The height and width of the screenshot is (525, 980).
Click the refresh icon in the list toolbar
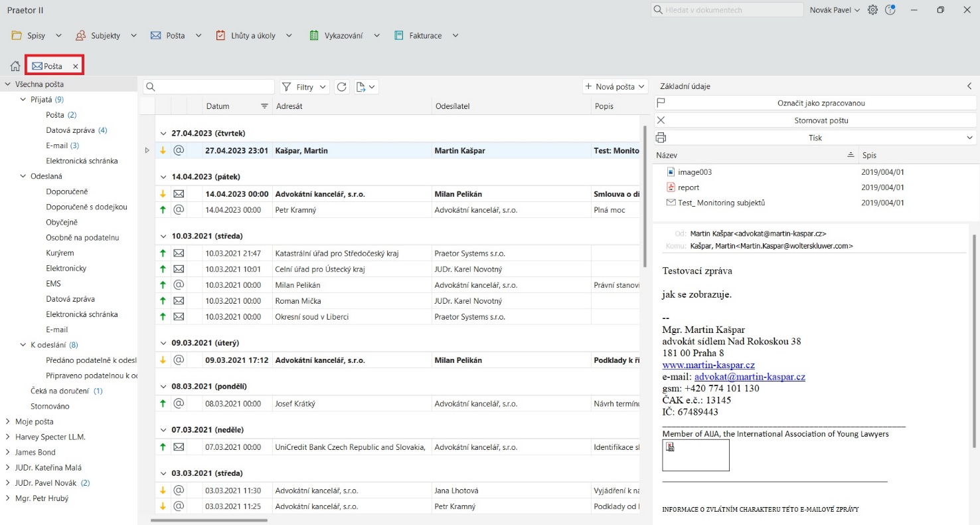[x=342, y=87]
